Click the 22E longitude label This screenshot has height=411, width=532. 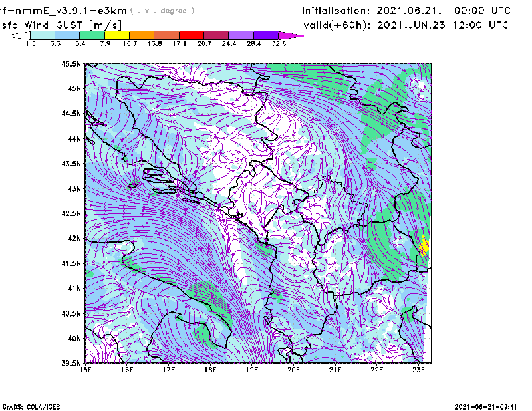pos(376,370)
